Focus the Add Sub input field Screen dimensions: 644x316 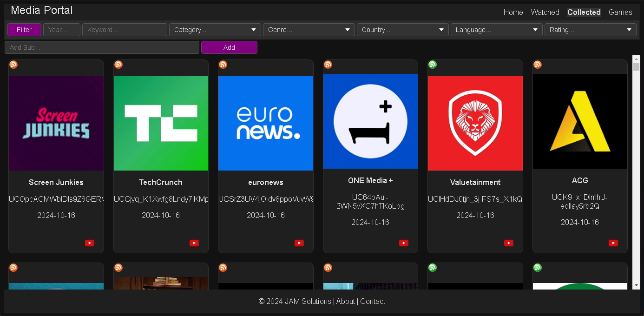(x=102, y=47)
